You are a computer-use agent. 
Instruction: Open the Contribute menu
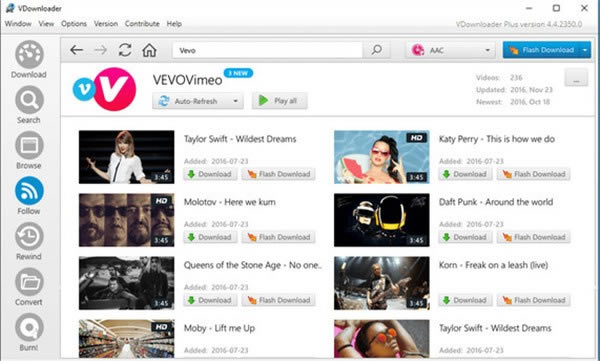(142, 24)
